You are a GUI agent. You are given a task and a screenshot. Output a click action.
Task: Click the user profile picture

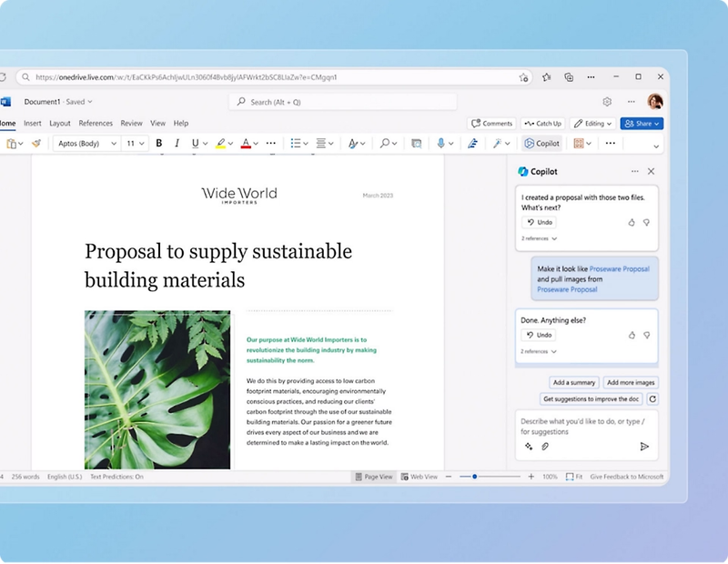655,101
